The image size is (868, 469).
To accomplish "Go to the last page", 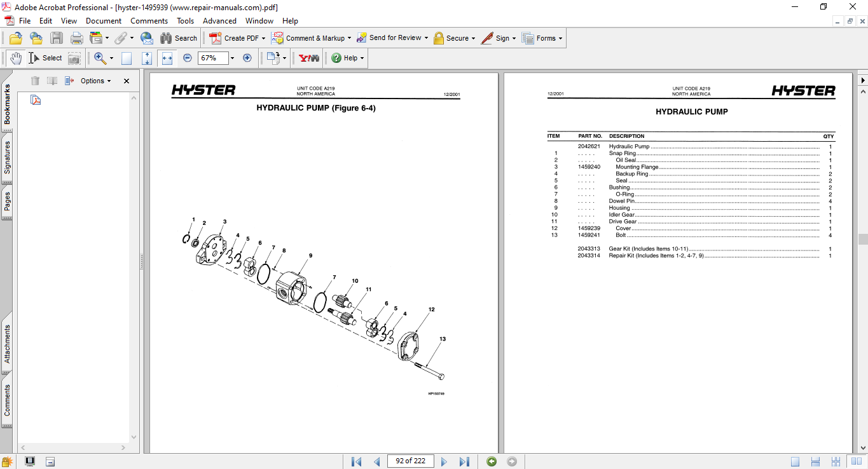I will pos(464,461).
